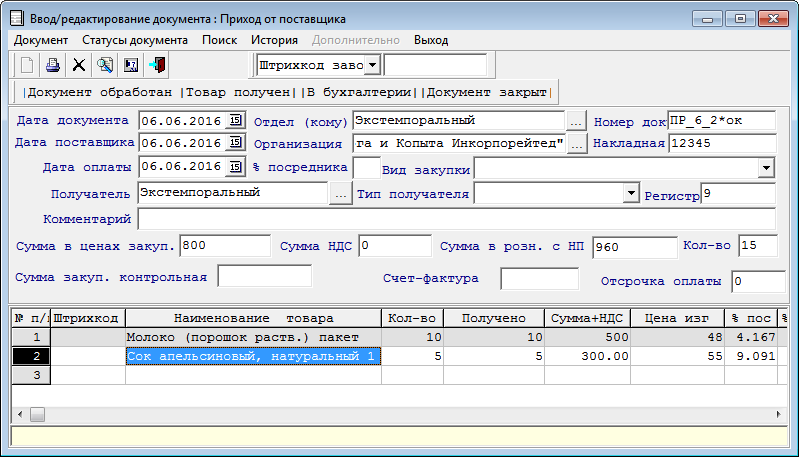Open calendar for Дата поставщика
This screenshot has height=457, width=799.
click(235, 142)
